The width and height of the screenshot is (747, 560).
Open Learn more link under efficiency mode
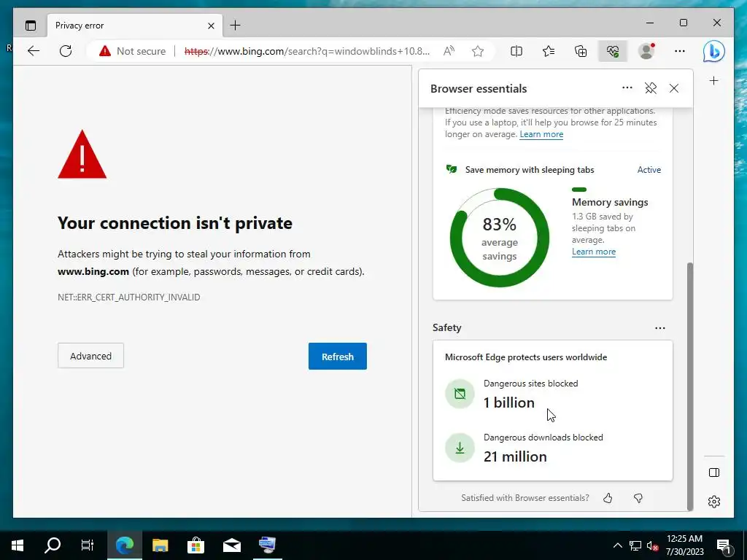(x=541, y=134)
